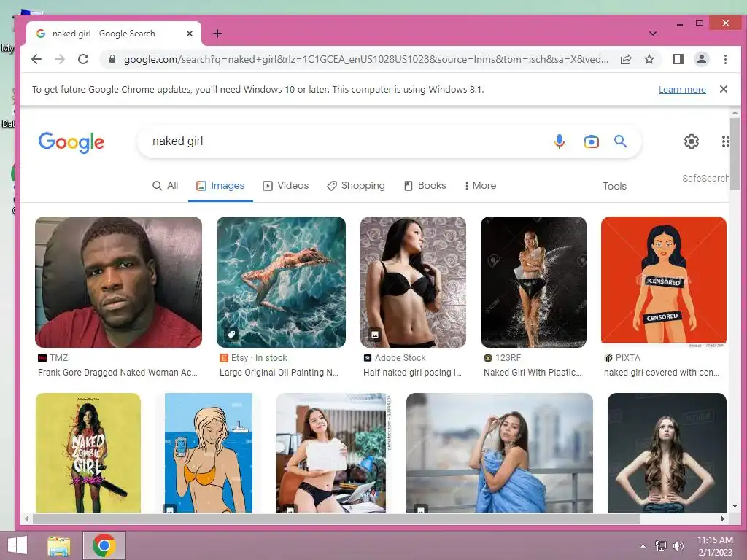Image resolution: width=747 pixels, height=560 pixels.
Task: Open the volume speaker tray icon
Action: click(x=678, y=545)
